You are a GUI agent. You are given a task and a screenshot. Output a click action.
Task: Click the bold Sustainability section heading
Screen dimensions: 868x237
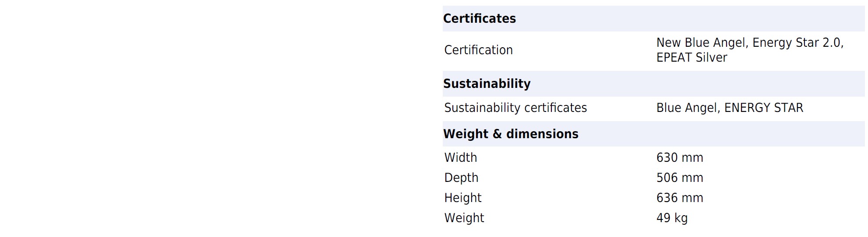[x=487, y=84]
